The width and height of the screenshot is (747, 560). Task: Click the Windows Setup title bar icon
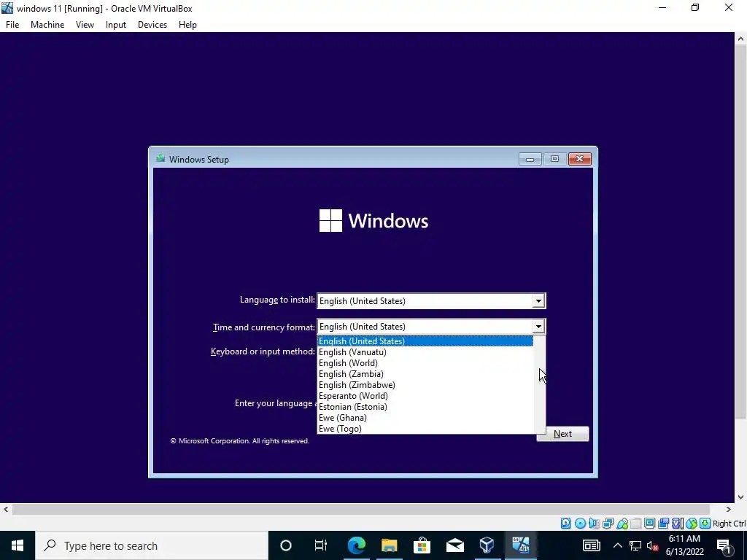[160, 158]
